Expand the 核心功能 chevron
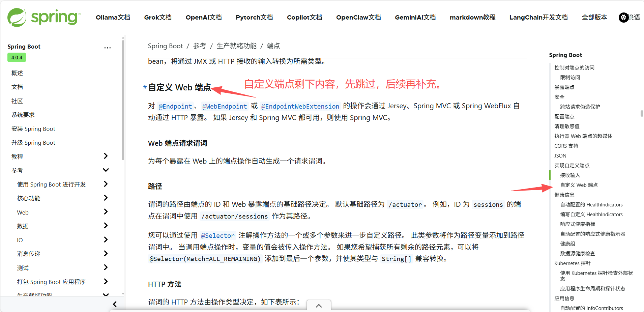Viewport: 644px width, 312px height. [106, 198]
